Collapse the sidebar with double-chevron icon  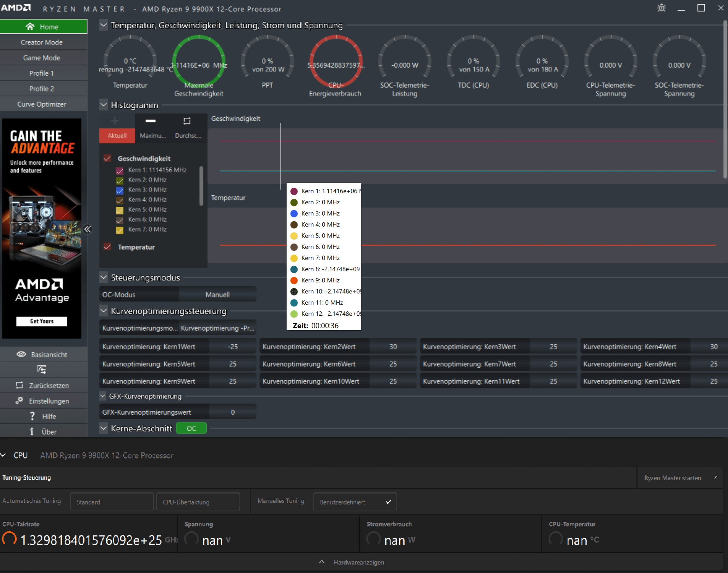pos(87,229)
